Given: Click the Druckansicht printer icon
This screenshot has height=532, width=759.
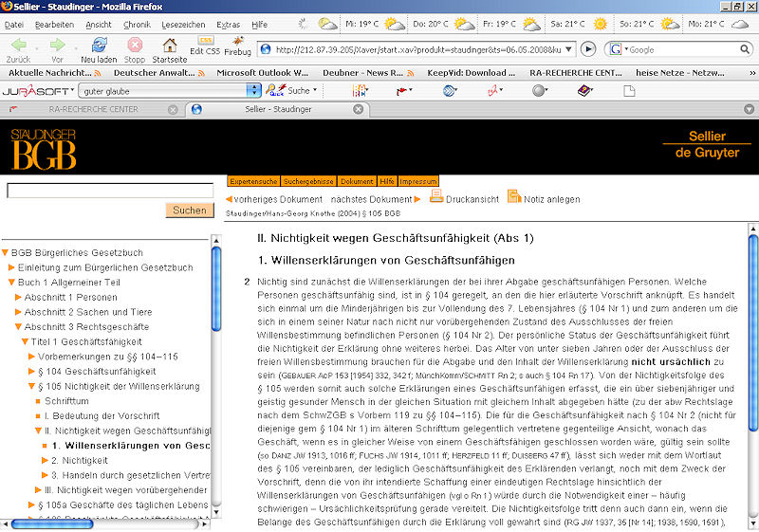Looking at the screenshot, I should [437, 196].
